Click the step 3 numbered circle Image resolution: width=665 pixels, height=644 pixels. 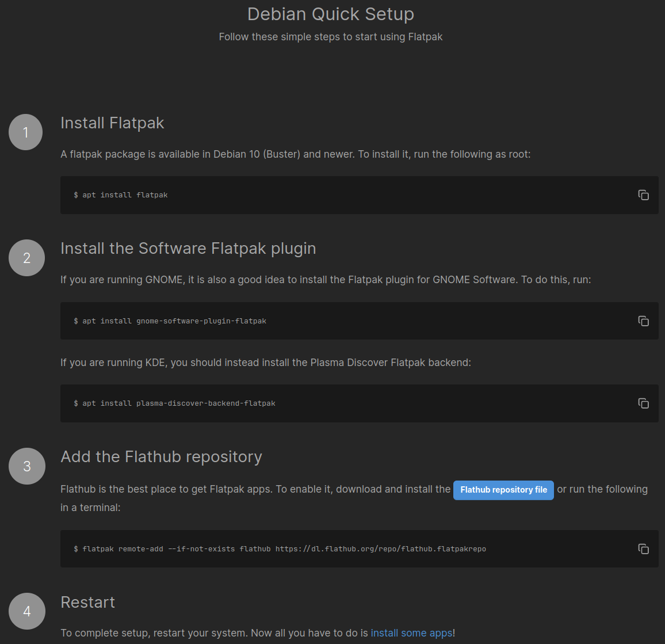tap(26, 466)
